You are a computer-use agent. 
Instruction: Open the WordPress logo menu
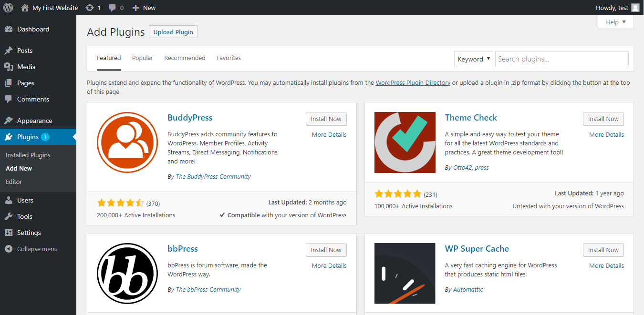(x=8, y=7)
